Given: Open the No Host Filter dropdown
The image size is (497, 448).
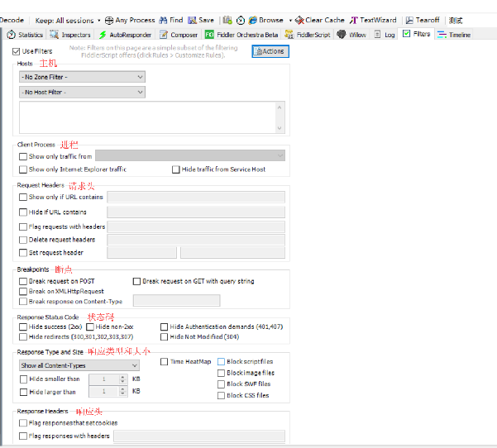Looking at the screenshot, I should click(x=82, y=93).
